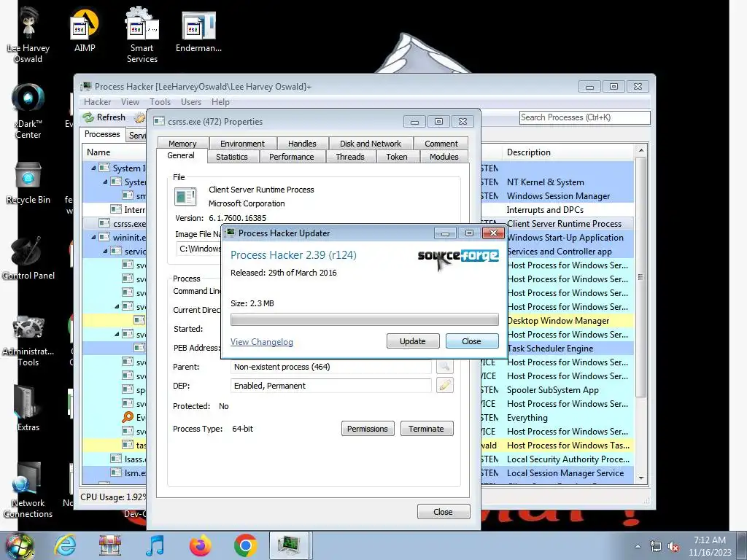Open the Hacker menu

coord(97,102)
